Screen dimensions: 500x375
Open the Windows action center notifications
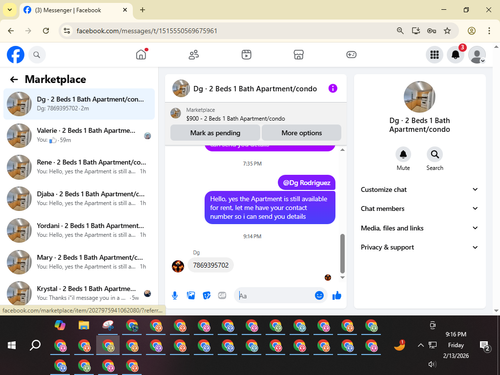tap(484, 346)
